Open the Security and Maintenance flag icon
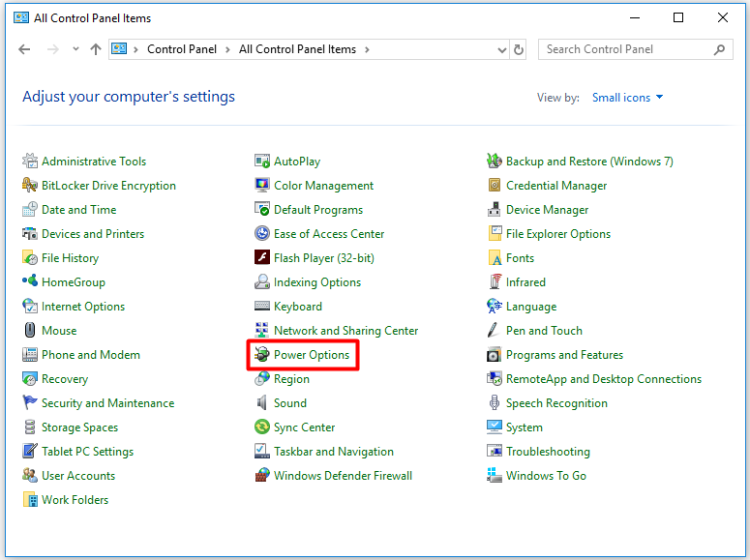The width and height of the screenshot is (750, 560). point(30,402)
